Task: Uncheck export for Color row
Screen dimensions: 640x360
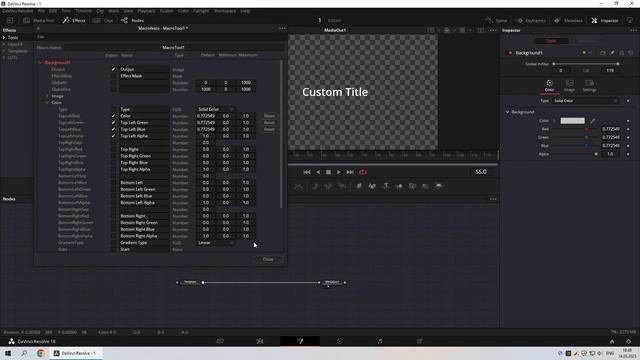Action: [x=113, y=116]
